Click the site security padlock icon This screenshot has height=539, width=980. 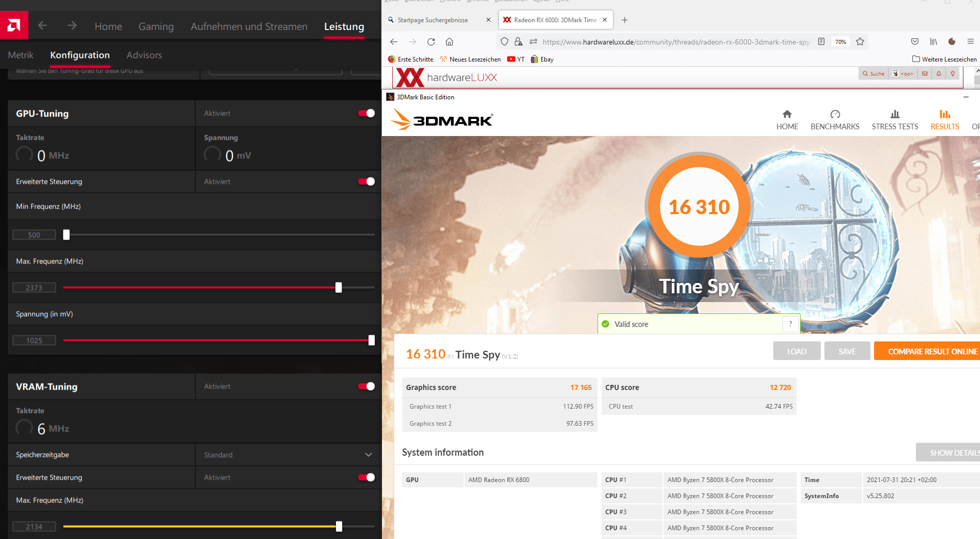point(518,42)
